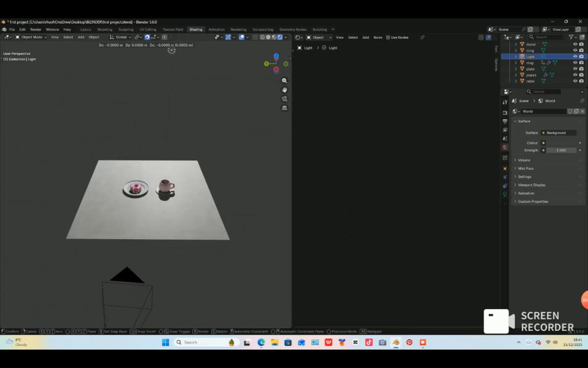Open the Render menu
The height and width of the screenshot is (368, 588).
35,30
